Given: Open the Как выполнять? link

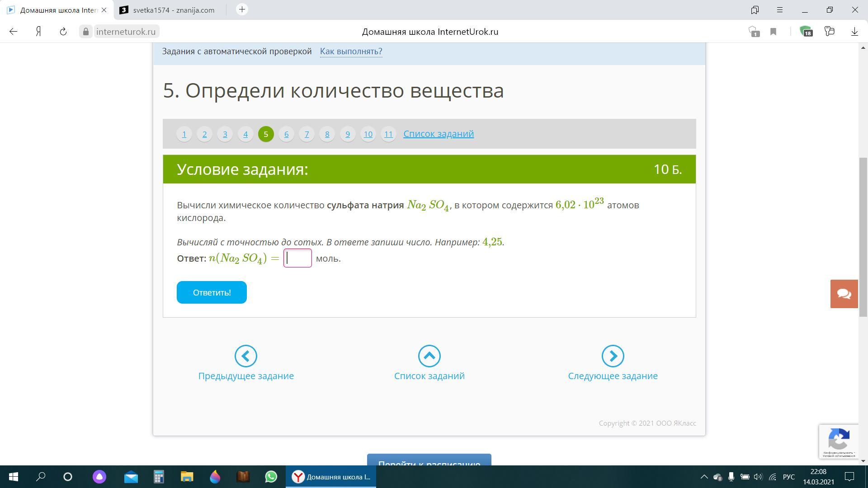Looking at the screenshot, I should [x=351, y=52].
